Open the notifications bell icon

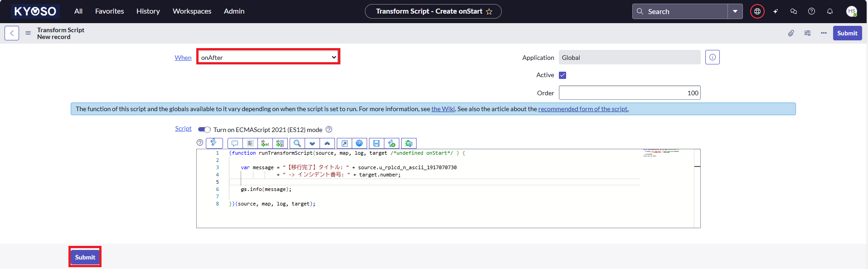click(x=829, y=11)
